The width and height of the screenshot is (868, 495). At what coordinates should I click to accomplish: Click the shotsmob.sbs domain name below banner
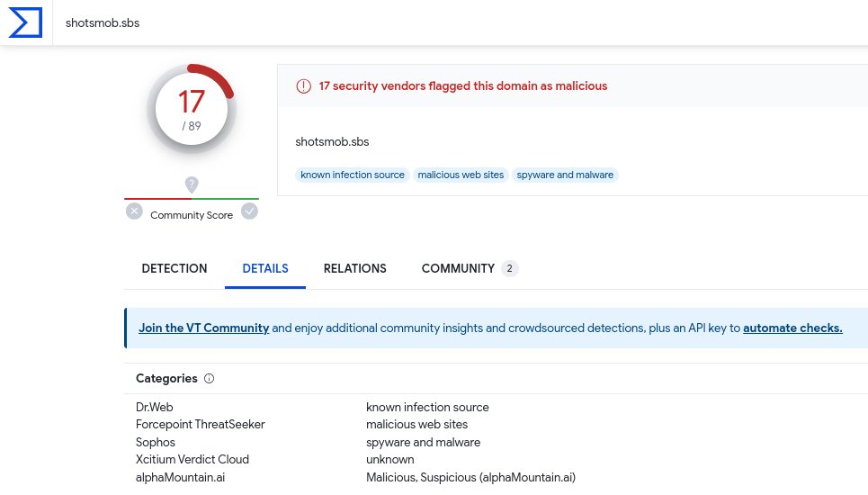pyautogui.click(x=332, y=141)
